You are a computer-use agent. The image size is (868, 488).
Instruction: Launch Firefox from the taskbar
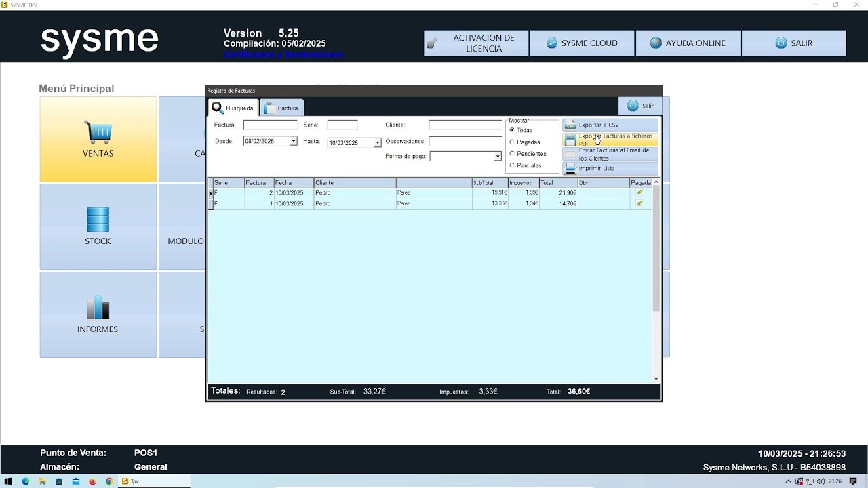pyautogui.click(x=92, y=481)
